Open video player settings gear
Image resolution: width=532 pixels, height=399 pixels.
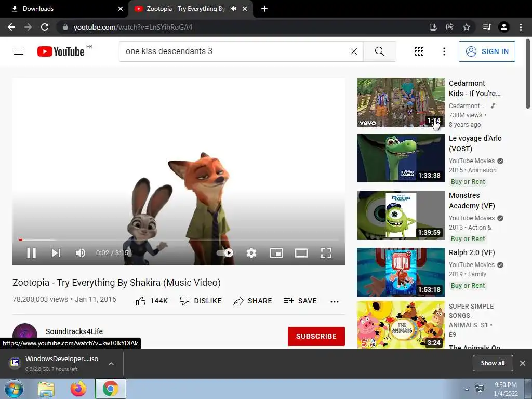[x=251, y=253]
